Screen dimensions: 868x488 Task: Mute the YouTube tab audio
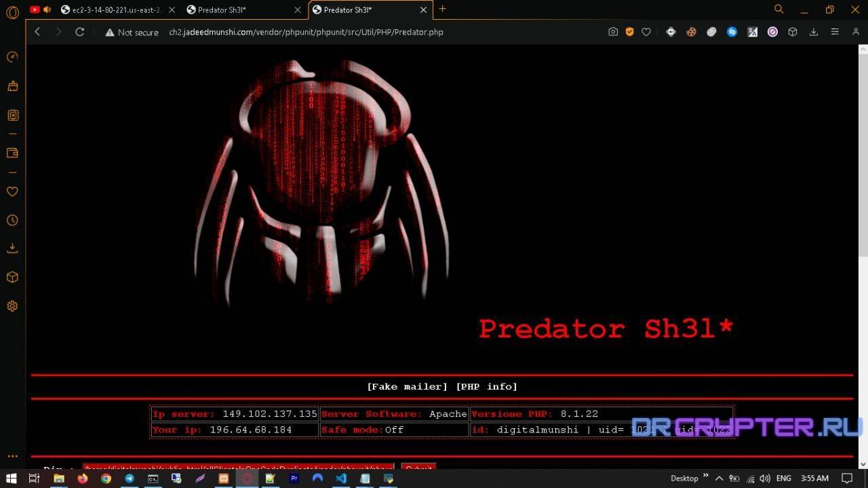(x=47, y=10)
